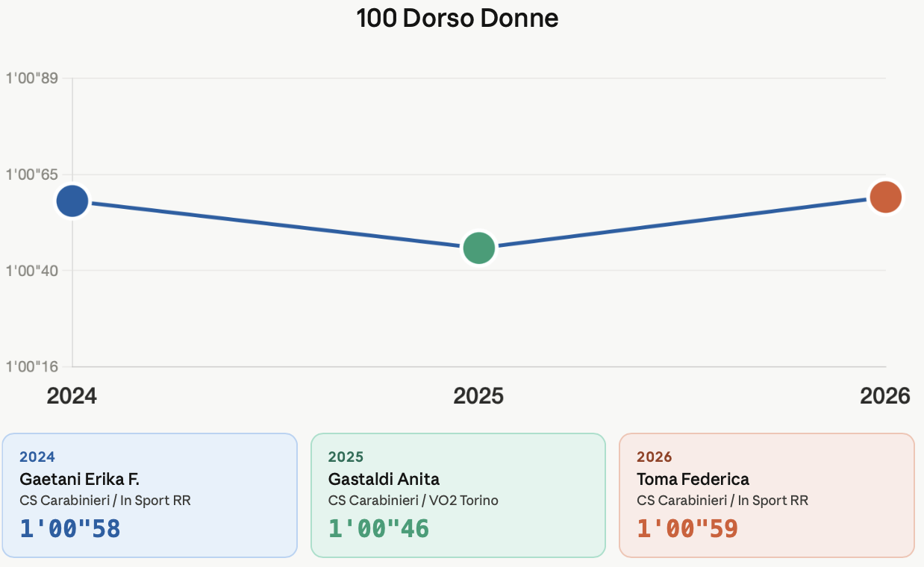Select the 2026 x-axis label
Image resolution: width=924 pixels, height=567 pixels.
pyautogui.click(x=884, y=395)
